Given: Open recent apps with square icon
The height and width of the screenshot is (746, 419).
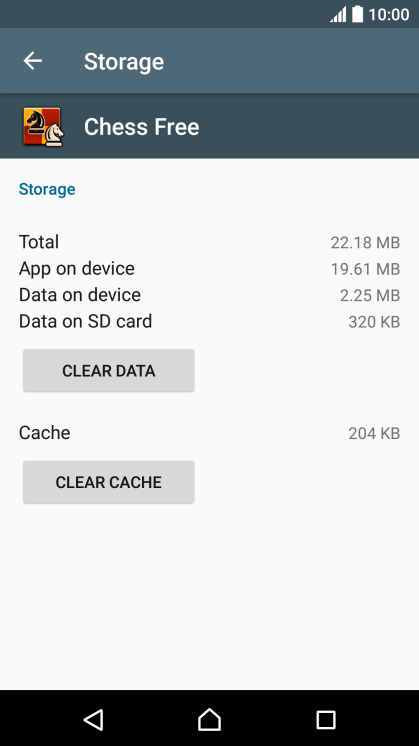Looking at the screenshot, I should point(326,720).
